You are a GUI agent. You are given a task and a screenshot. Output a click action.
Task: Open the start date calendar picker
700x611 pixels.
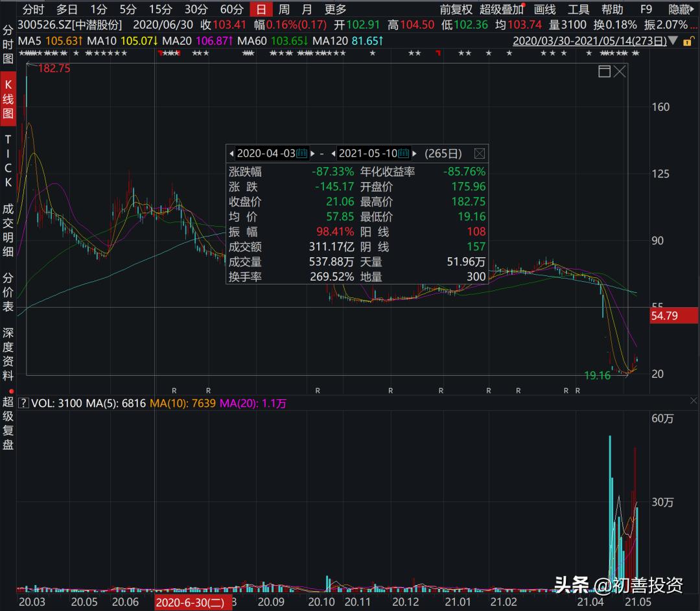pos(302,154)
